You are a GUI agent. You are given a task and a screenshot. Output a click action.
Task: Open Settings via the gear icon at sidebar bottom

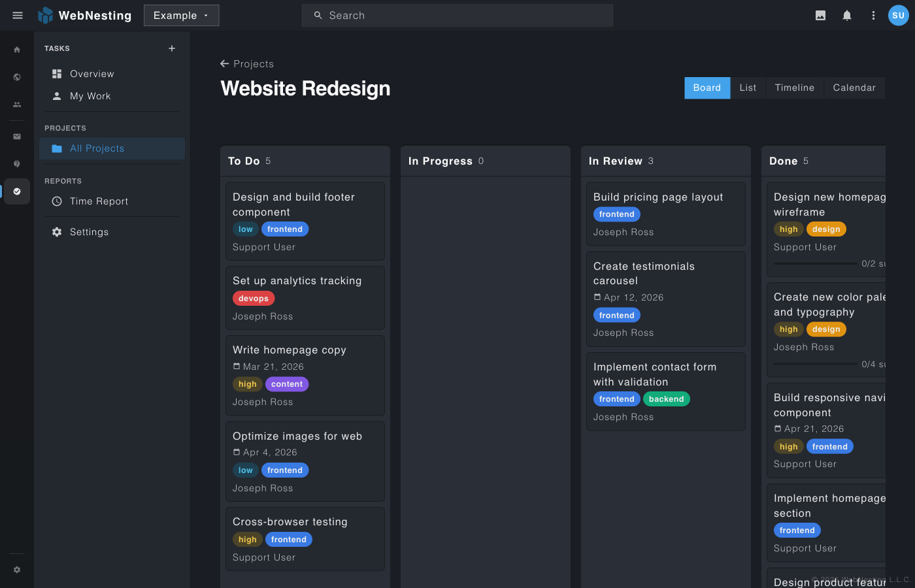click(x=17, y=569)
